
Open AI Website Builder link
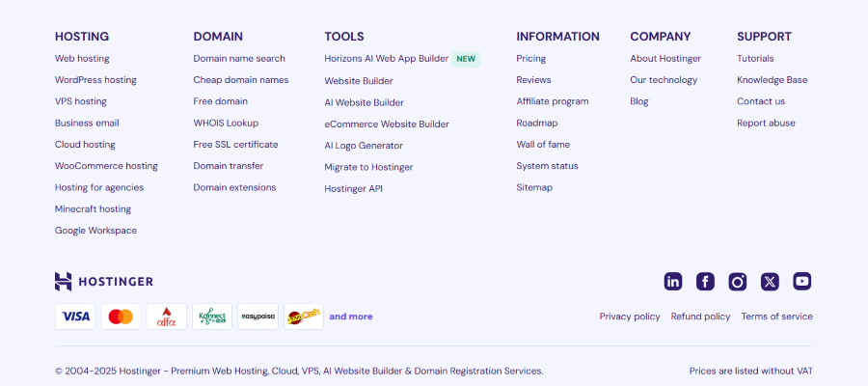click(x=365, y=102)
